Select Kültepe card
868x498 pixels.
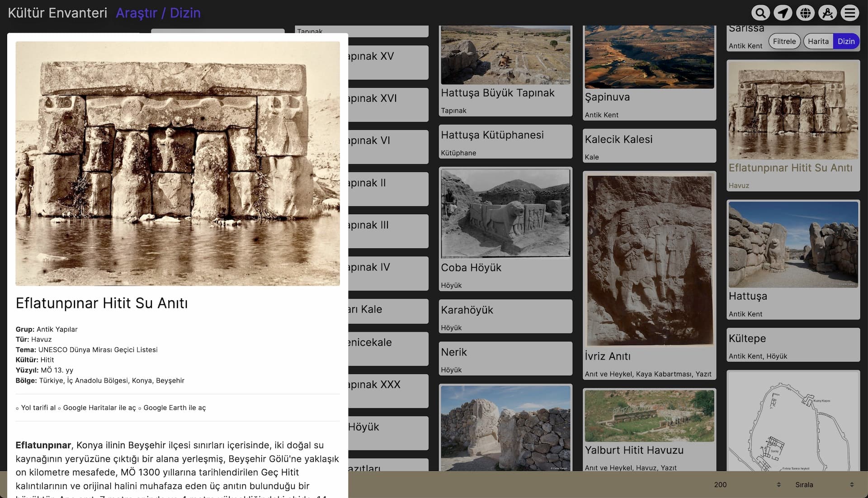[793, 345]
